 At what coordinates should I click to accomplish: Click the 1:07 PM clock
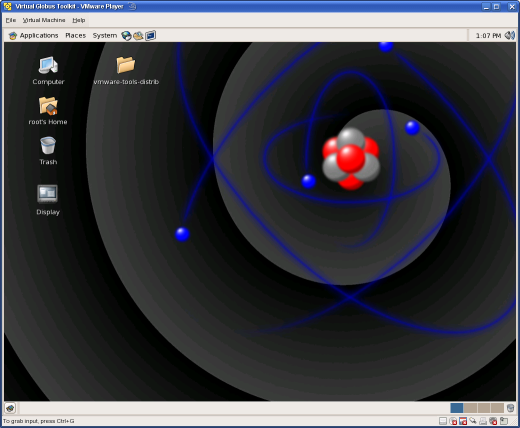coord(488,35)
